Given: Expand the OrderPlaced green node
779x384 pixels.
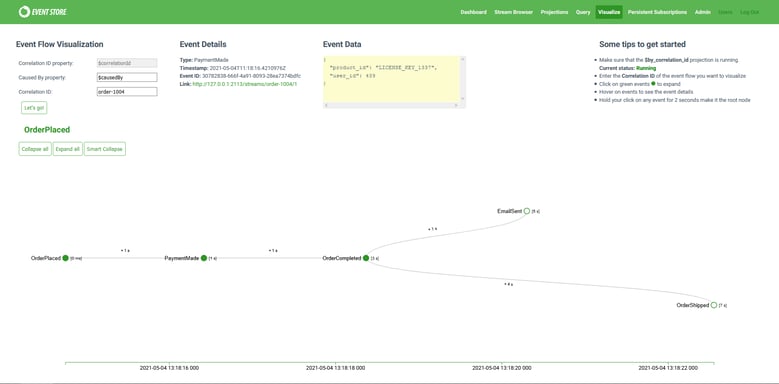Looking at the screenshot, I should tap(66, 258).
